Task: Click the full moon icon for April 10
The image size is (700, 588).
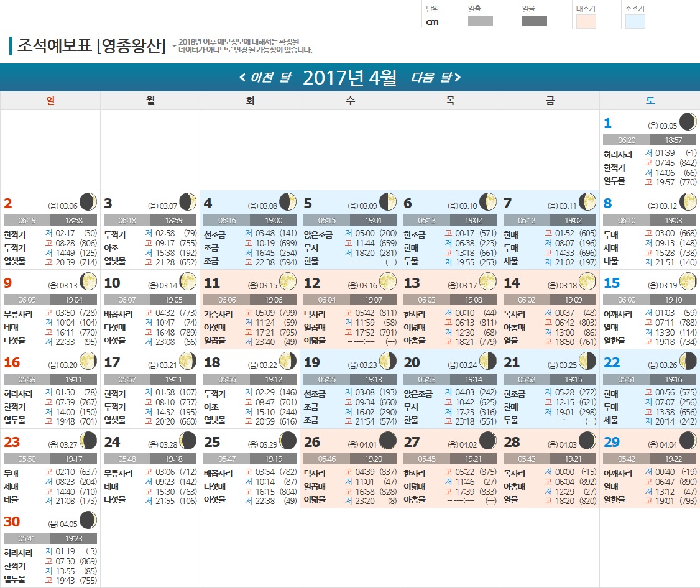Action: click(x=188, y=282)
